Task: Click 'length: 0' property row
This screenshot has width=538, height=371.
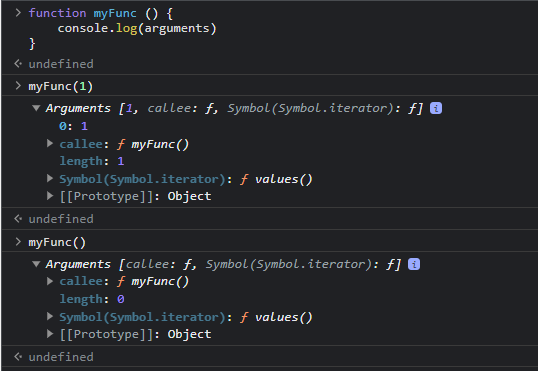Action: click(92, 299)
